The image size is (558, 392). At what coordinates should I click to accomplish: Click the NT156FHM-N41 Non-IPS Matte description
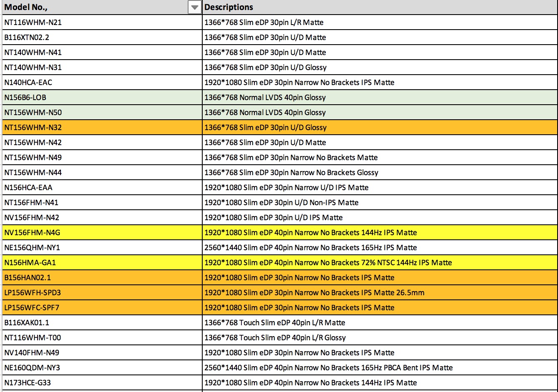(x=380, y=203)
